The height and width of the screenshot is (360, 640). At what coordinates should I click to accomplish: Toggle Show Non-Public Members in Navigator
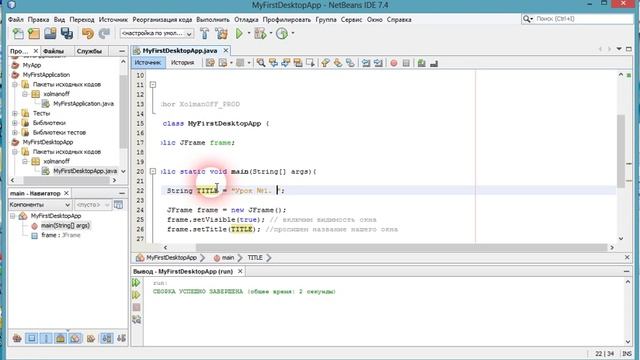pos(60,338)
